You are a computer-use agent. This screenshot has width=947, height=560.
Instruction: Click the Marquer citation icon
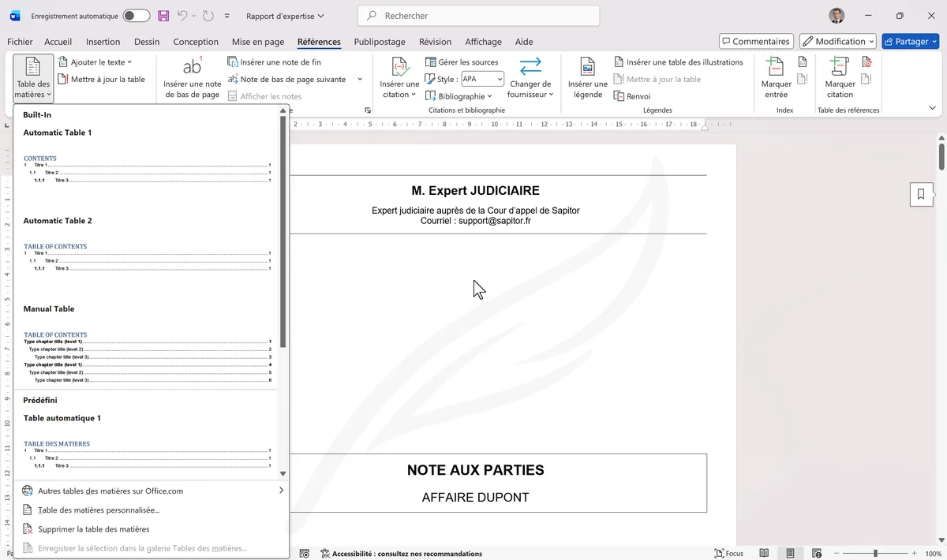pos(840,66)
